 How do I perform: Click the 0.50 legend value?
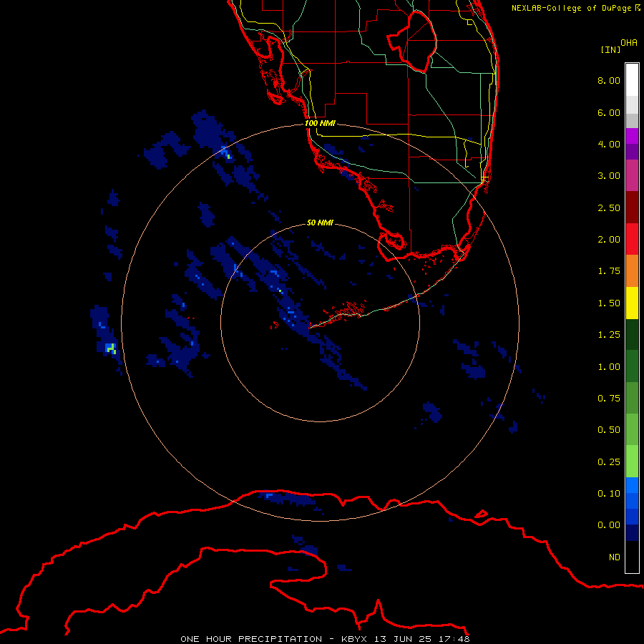coord(609,430)
